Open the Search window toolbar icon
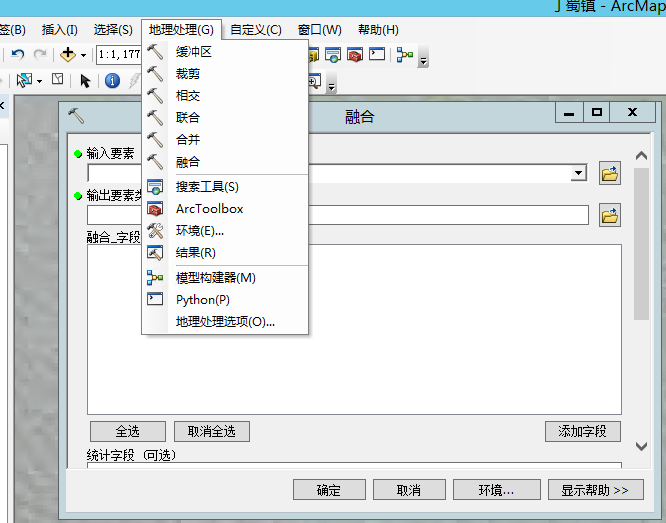This screenshot has height=523, width=666. coord(333,54)
